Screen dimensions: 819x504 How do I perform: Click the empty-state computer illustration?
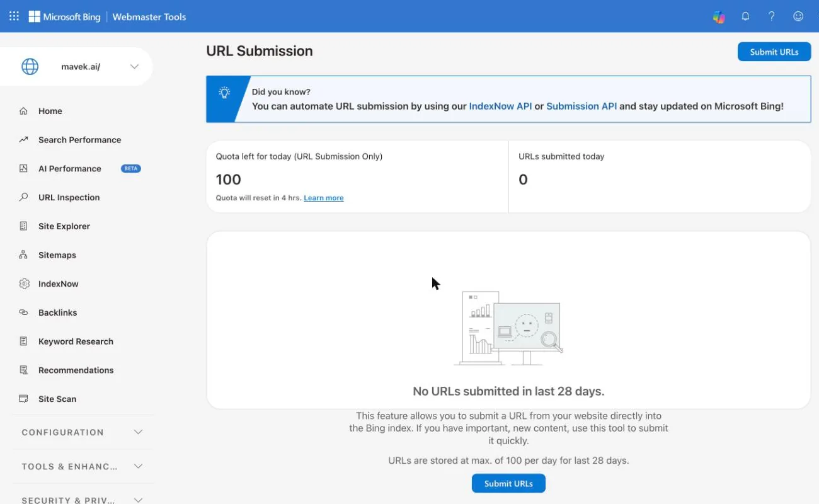tap(508, 328)
